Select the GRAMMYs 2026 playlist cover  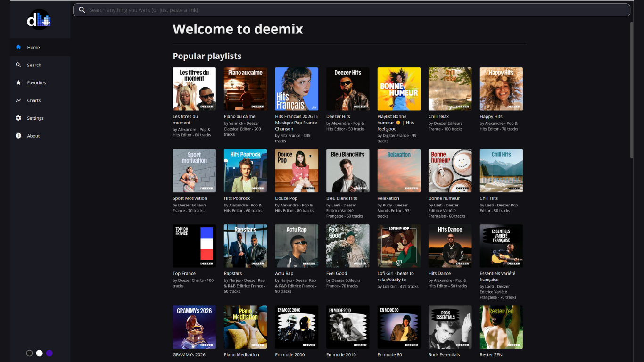[194, 327]
